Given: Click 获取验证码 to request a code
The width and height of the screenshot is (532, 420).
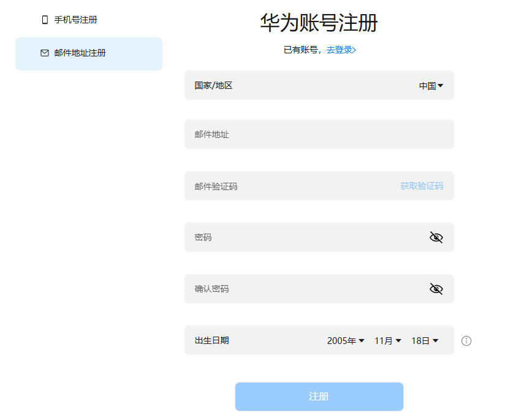Looking at the screenshot, I should [422, 186].
